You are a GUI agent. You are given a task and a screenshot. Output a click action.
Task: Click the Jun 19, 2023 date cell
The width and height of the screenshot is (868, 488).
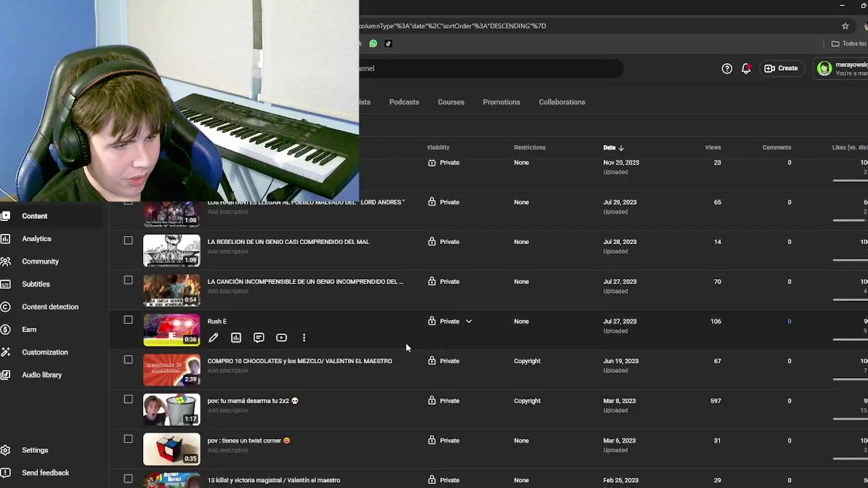point(621,361)
